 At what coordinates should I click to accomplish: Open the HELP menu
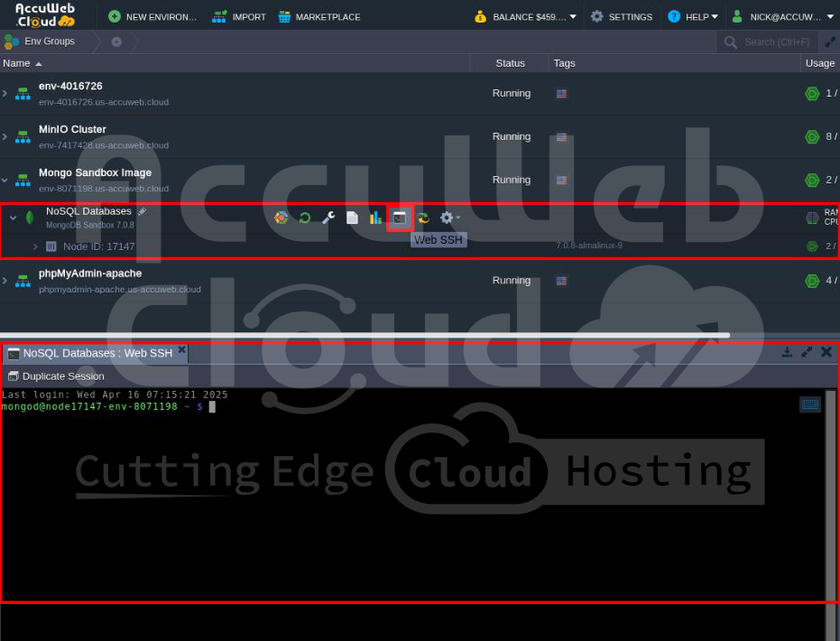pyautogui.click(x=693, y=15)
